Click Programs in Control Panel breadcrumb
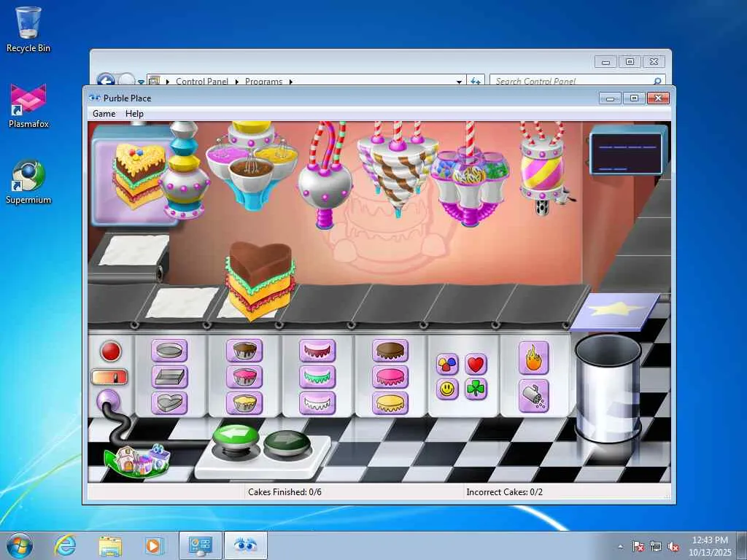 pos(263,81)
